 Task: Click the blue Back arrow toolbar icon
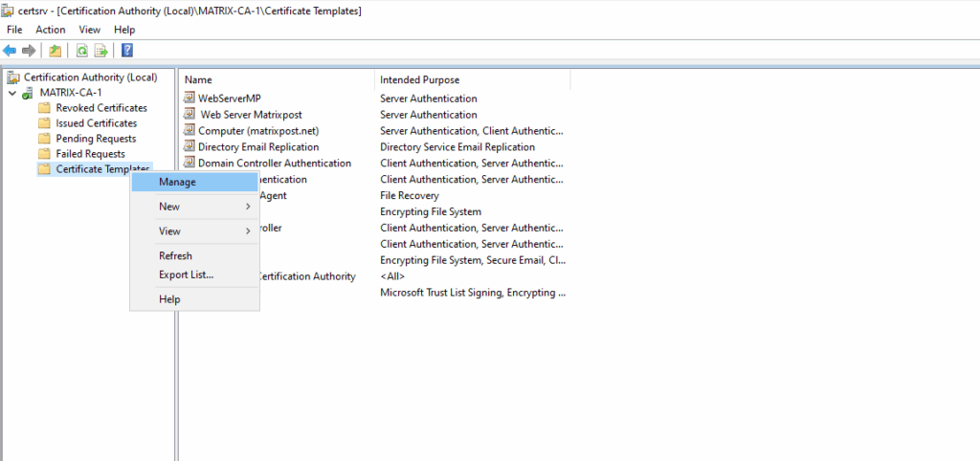[x=10, y=51]
